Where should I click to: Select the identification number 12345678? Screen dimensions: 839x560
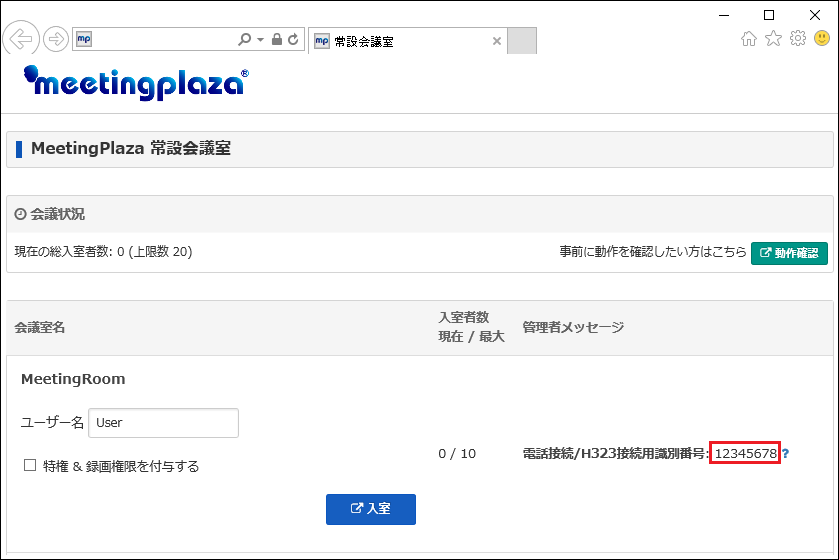(x=745, y=454)
